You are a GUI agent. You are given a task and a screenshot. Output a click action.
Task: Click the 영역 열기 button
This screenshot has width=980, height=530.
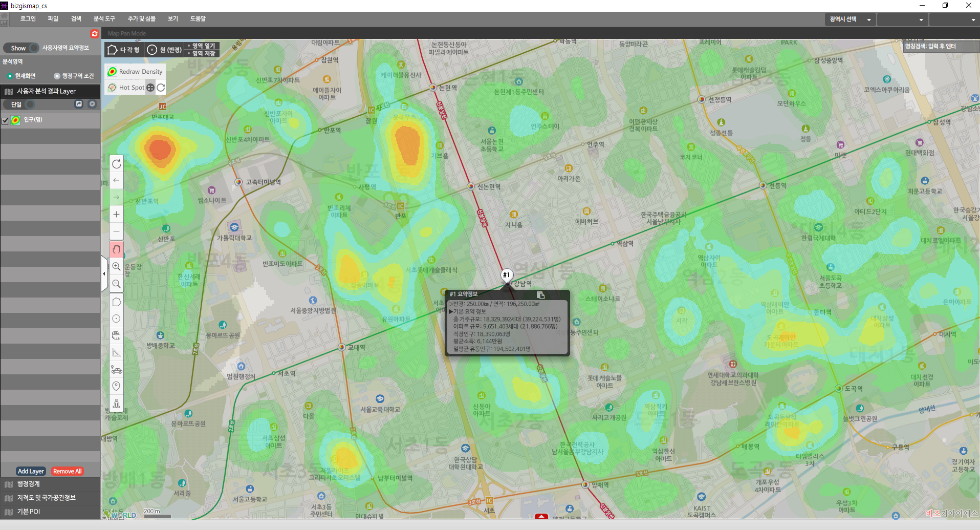tap(202, 46)
